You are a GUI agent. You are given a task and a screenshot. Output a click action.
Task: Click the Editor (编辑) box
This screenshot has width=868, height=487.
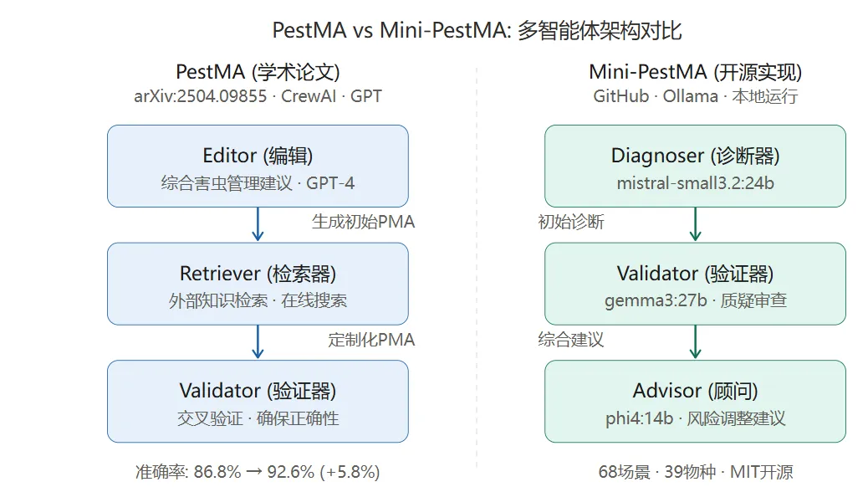pos(258,167)
